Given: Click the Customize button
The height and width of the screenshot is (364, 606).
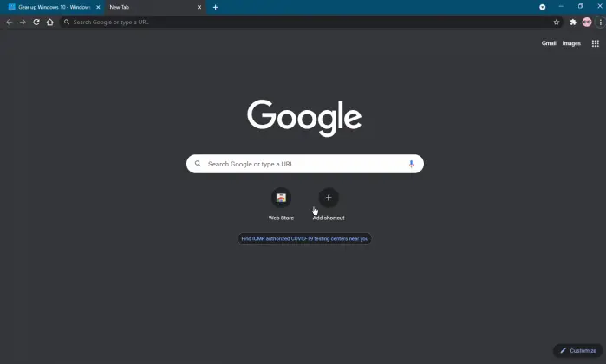Looking at the screenshot, I should (x=578, y=350).
